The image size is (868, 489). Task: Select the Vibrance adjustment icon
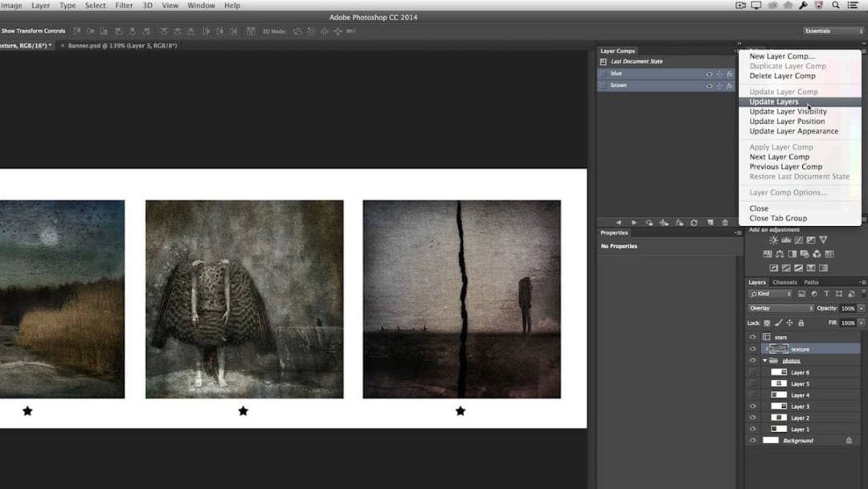pyautogui.click(x=822, y=240)
